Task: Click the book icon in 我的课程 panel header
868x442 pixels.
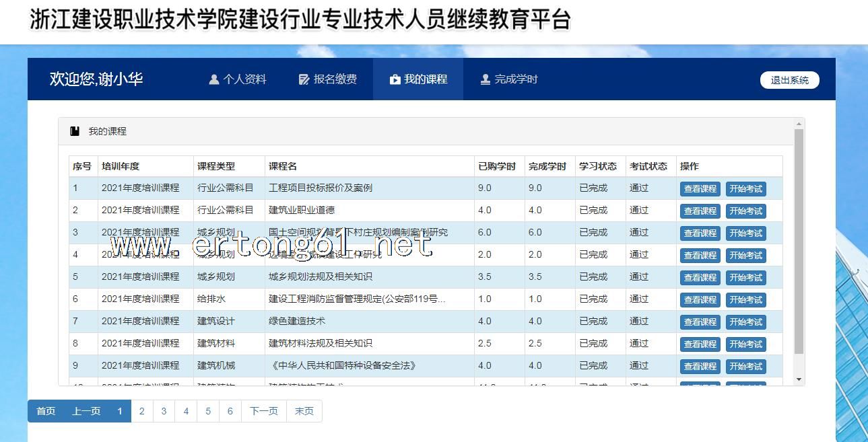Action: [x=75, y=131]
